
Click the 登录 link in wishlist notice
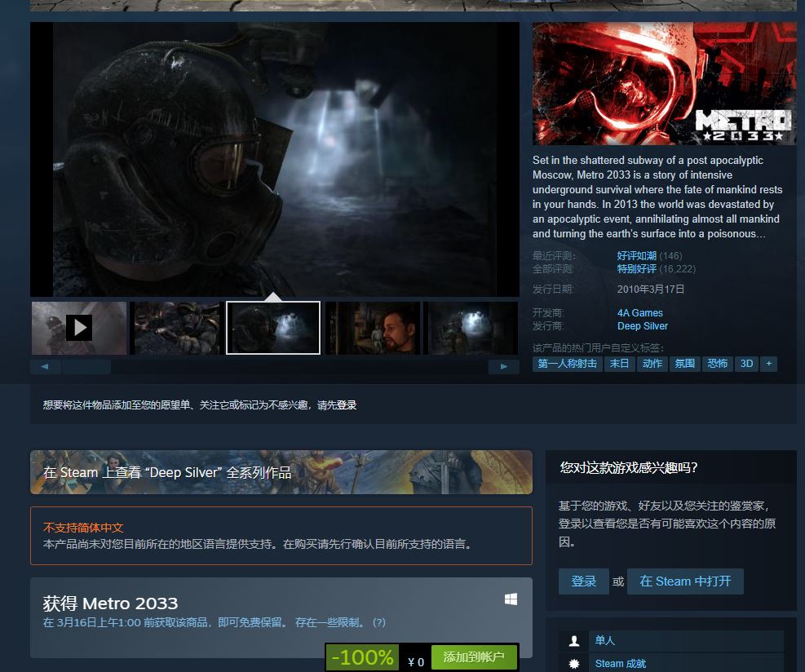coord(347,405)
